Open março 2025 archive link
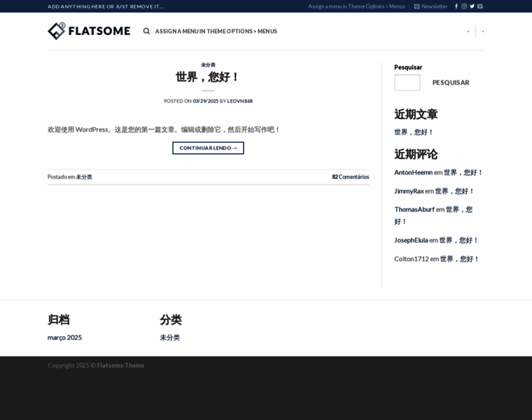The width and height of the screenshot is (532, 420). [64, 337]
